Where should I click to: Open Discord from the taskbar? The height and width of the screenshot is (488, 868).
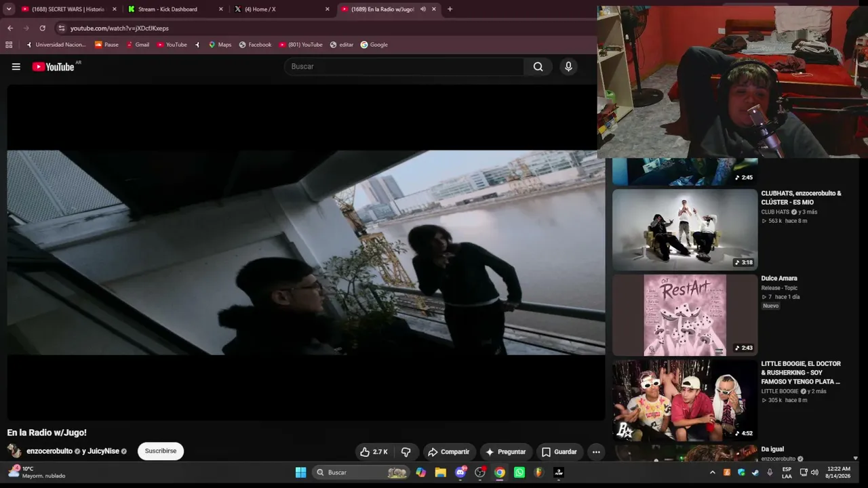tap(460, 472)
